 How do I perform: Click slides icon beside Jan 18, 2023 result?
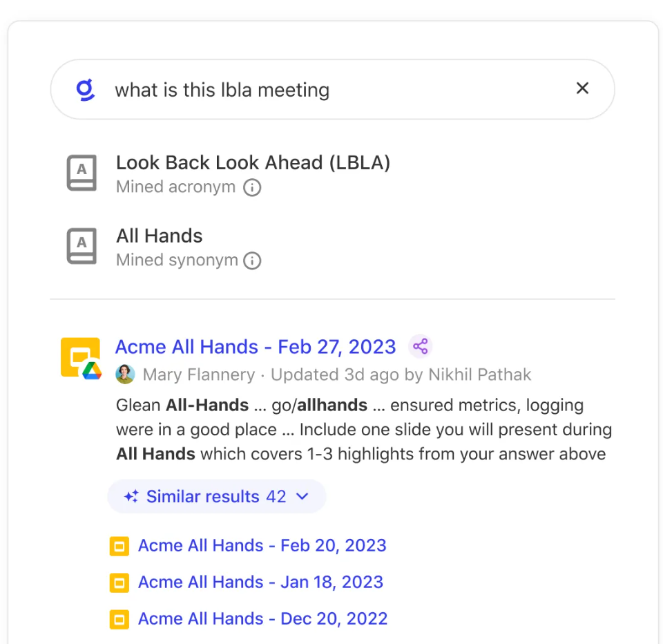119,583
